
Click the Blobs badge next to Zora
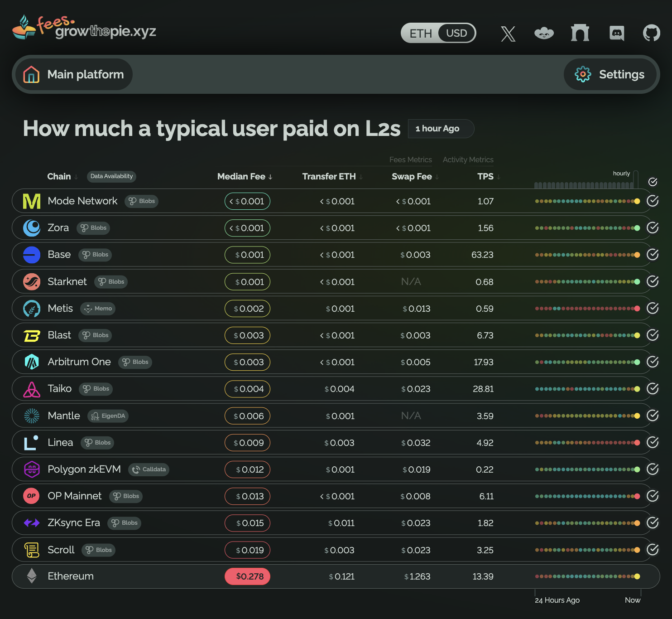(x=93, y=228)
